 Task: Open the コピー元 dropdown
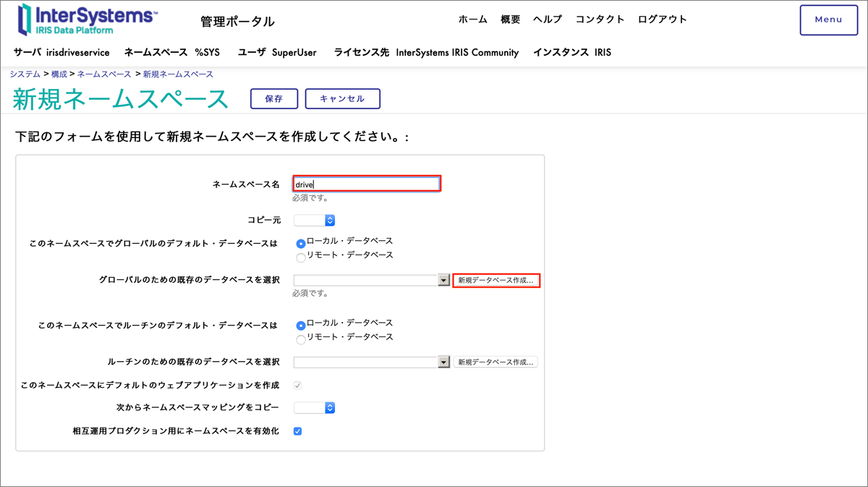click(x=314, y=220)
